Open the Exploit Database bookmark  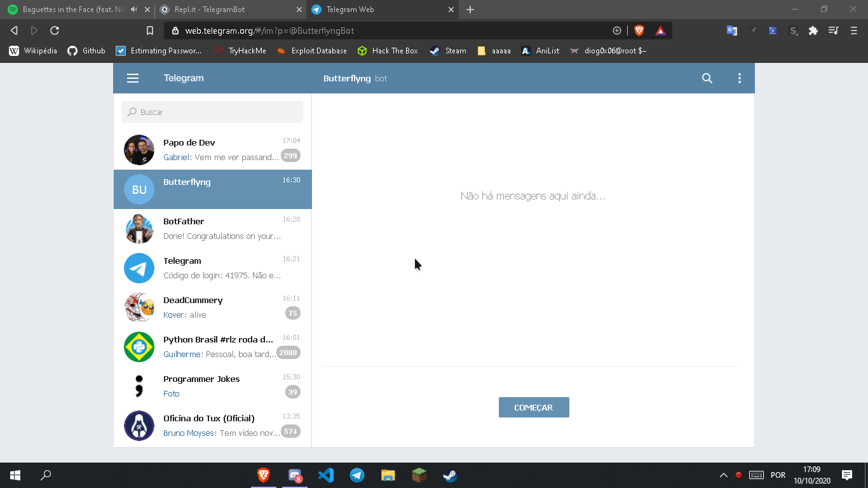(x=311, y=51)
